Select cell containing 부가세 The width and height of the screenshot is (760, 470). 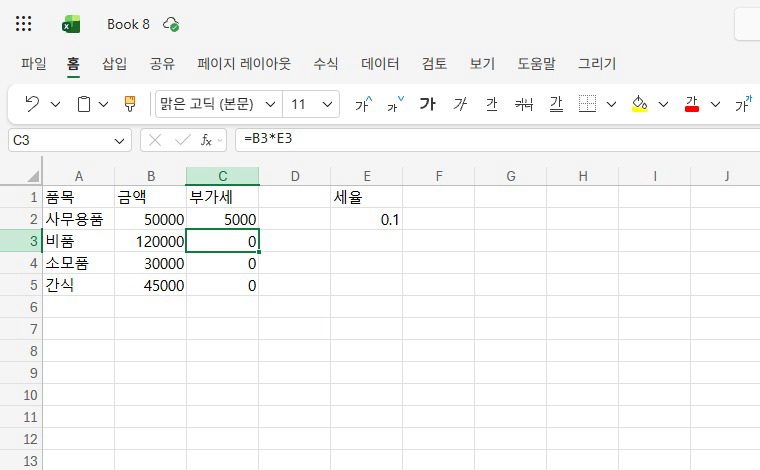click(222, 197)
